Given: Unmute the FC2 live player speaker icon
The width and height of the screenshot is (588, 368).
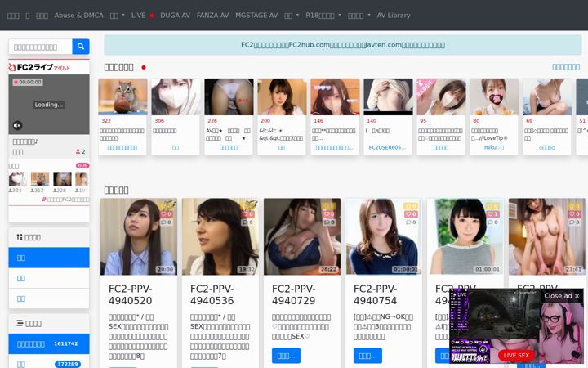Looking at the screenshot, I should coord(17,125).
